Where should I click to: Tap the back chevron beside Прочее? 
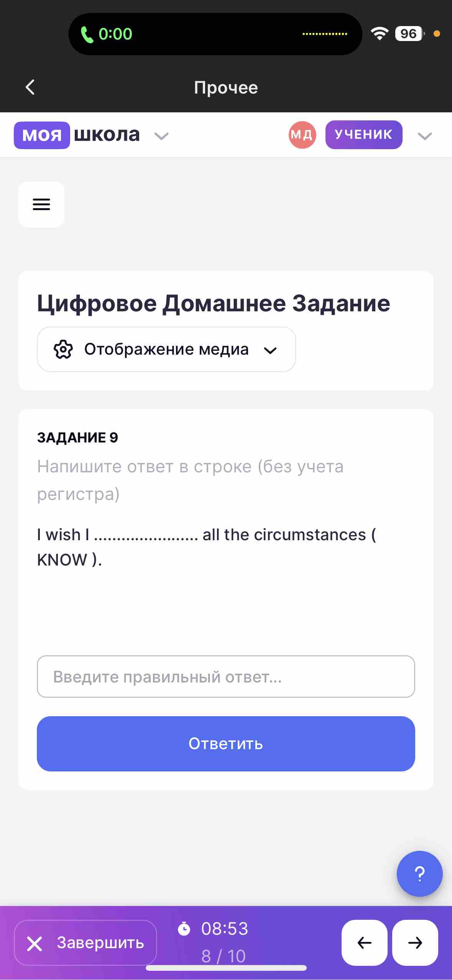point(30,87)
